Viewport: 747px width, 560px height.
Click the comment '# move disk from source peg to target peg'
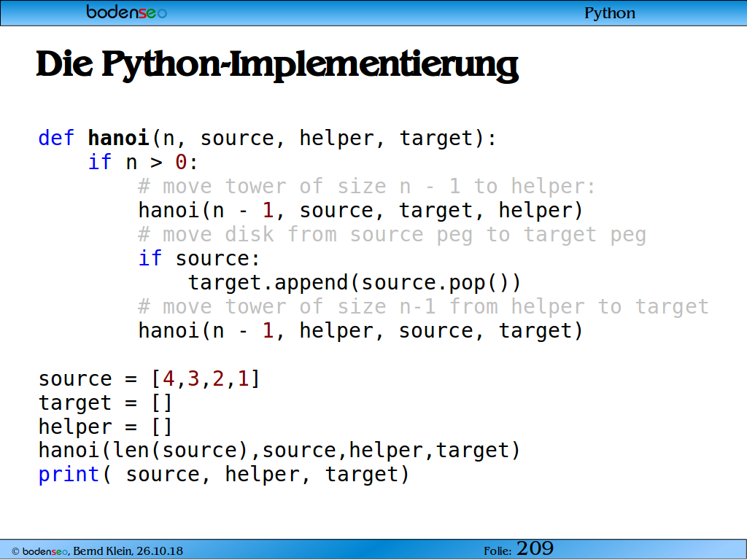tap(392, 235)
